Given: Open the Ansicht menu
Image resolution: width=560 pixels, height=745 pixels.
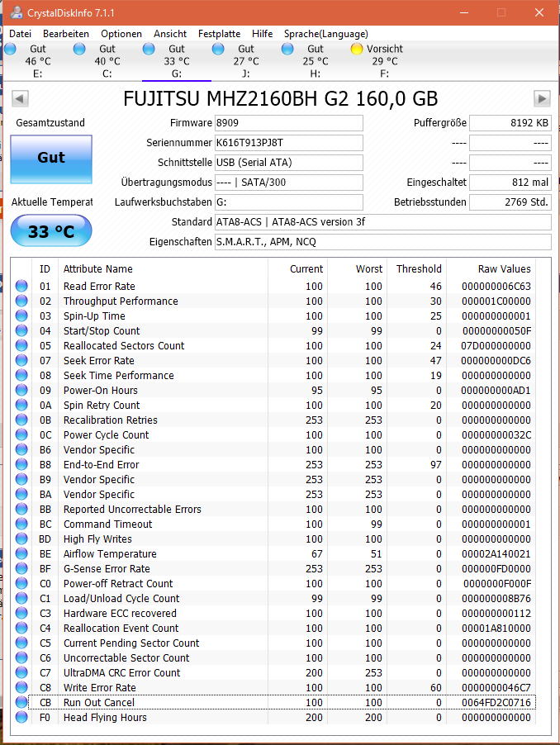Looking at the screenshot, I should click(170, 34).
